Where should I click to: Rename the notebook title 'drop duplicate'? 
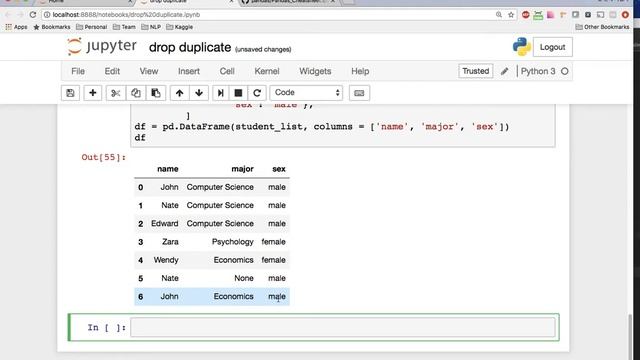[190, 47]
